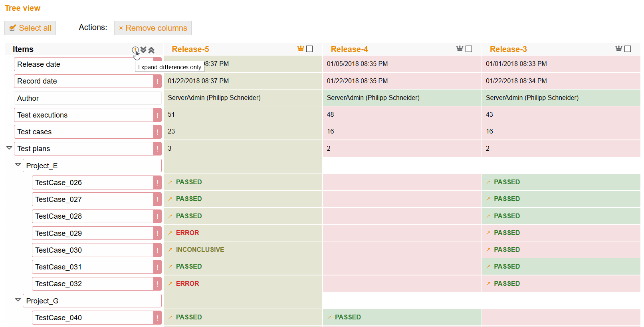
Task: Click the expand differences only icon
Action: click(135, 50)
